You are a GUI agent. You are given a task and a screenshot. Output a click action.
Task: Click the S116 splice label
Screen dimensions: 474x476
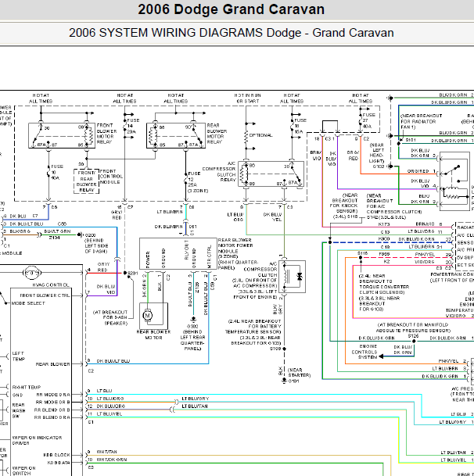tap(362, 253)
